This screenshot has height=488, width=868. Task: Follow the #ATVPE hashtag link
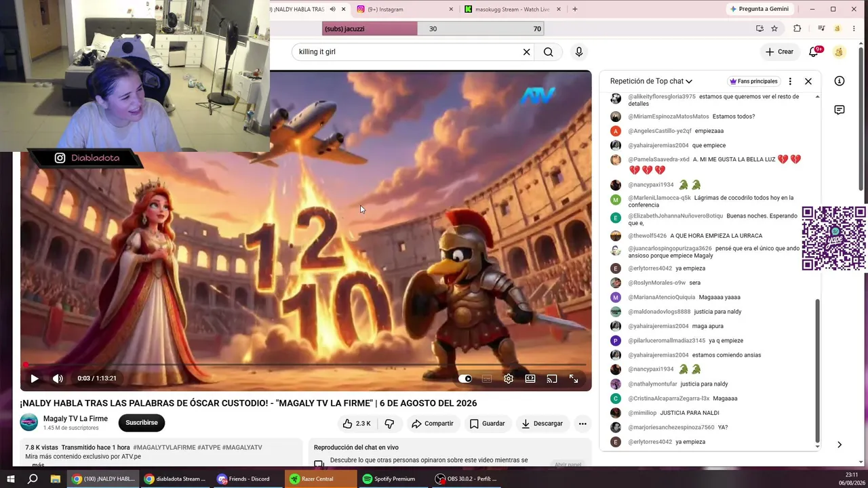[x=208, y=447]
